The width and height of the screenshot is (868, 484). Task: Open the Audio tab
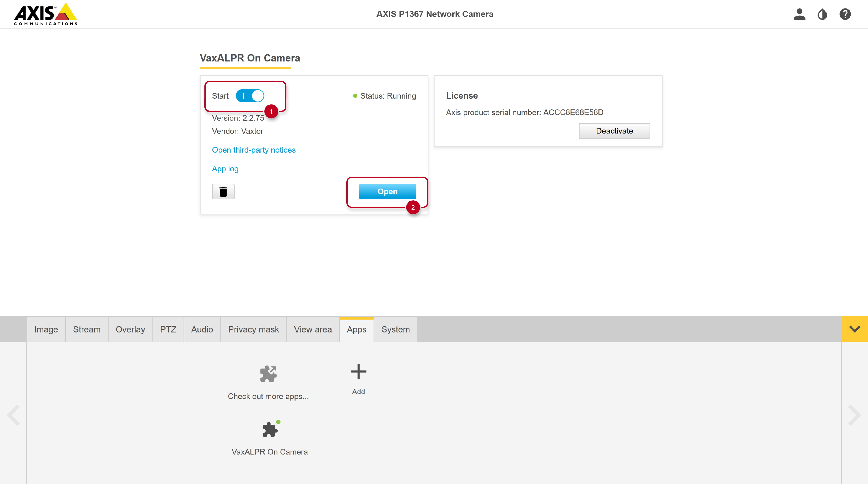coord(202,329)
